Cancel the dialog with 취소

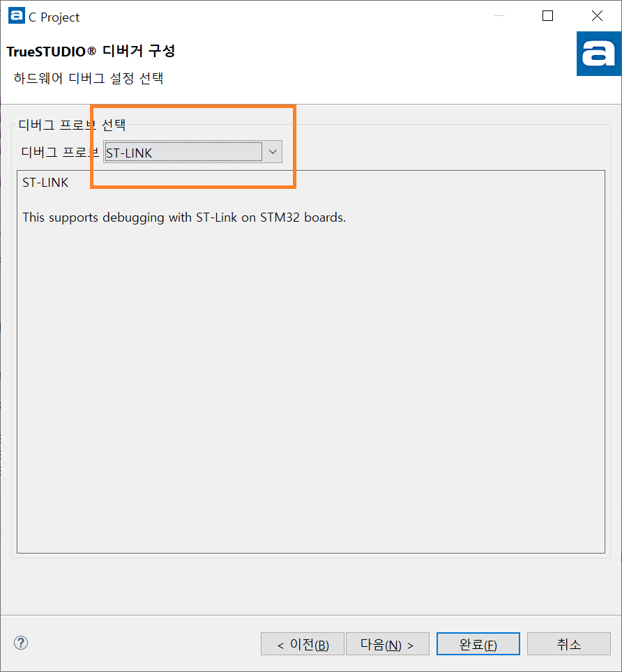(569, 644)
